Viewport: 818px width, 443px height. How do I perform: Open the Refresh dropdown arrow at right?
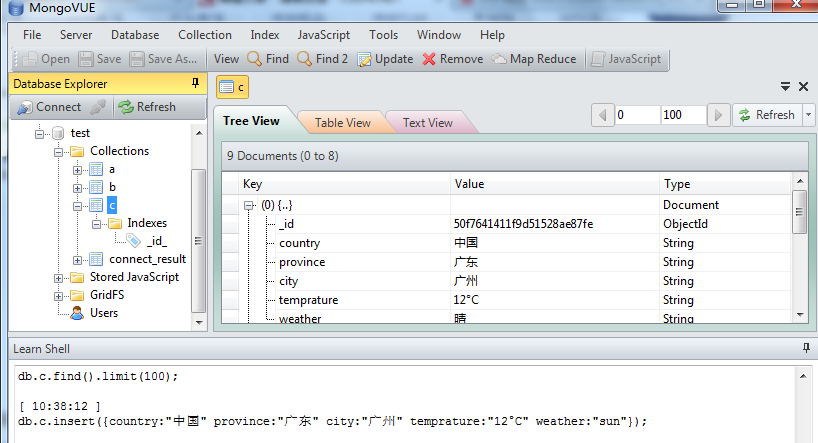coord(808,115)
